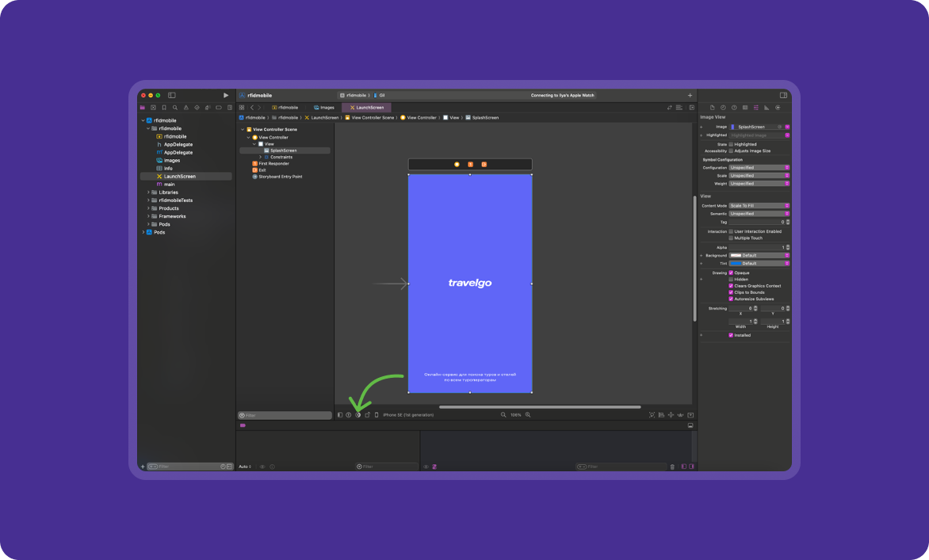The height and width of the screenshot is (560, 929).
Task: Enable the User Interaction Enabled checkbox
Action: point(731,231)
